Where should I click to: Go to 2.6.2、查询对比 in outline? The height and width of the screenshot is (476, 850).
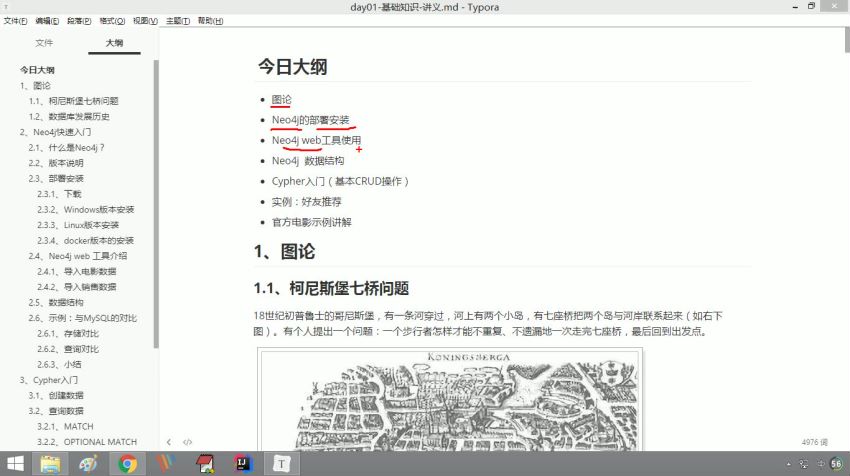(x=68, y=349)
